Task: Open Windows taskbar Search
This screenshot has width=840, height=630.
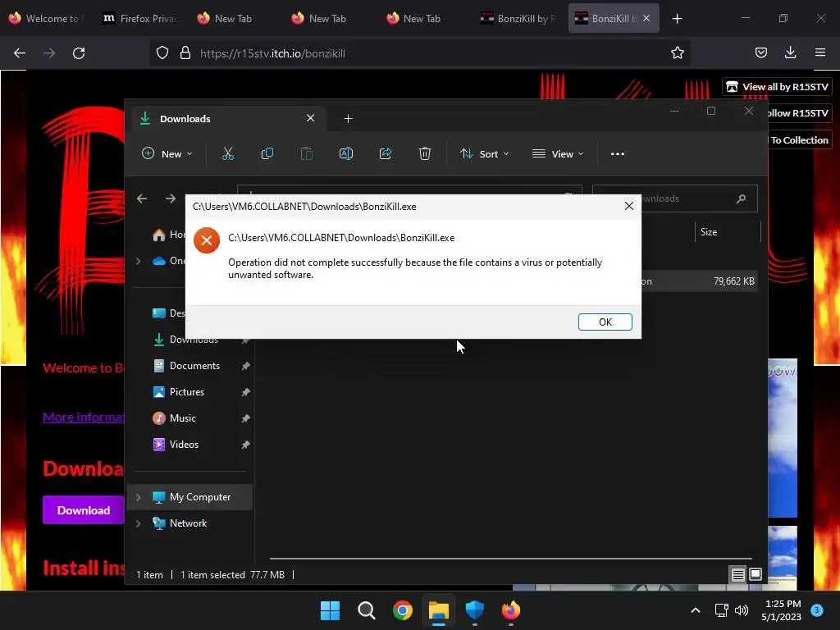Action: click(367, 610)
